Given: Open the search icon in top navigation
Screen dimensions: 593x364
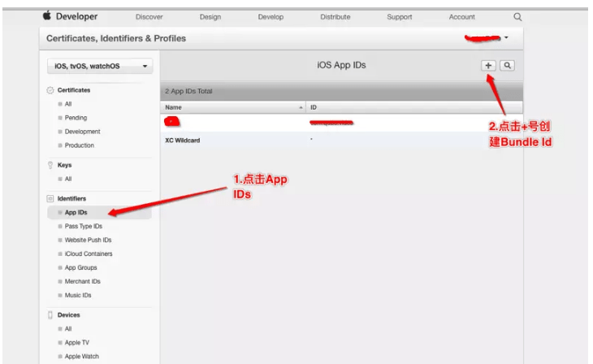Looking at the screenshot, I should point(517,17).
